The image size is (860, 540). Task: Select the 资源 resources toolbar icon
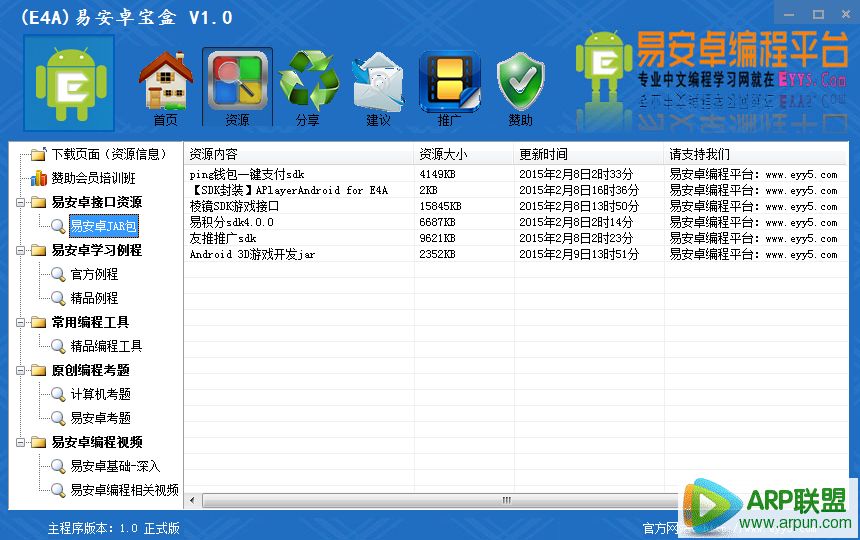pyautogui.click(x=237, y=84)
